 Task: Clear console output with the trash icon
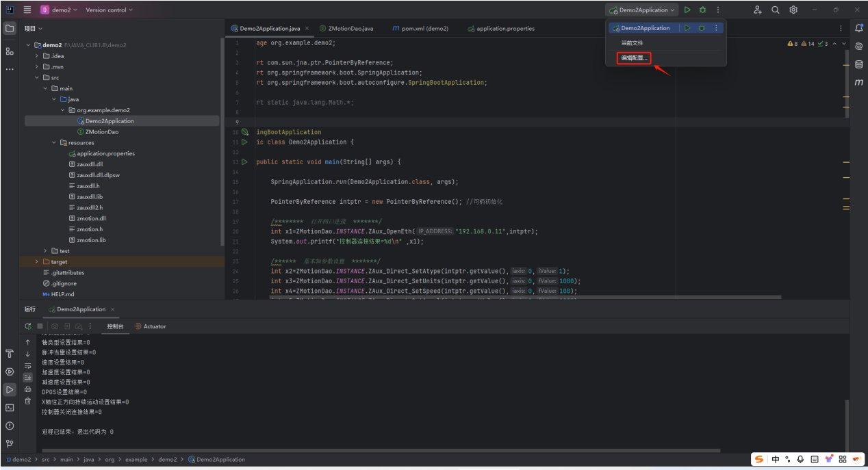(x=28, y=401)
